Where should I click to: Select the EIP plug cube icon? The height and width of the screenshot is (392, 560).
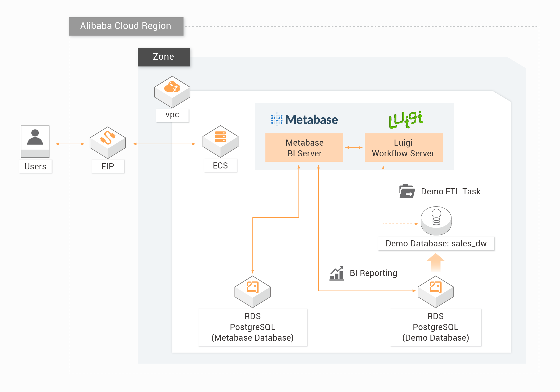(108, 143)
